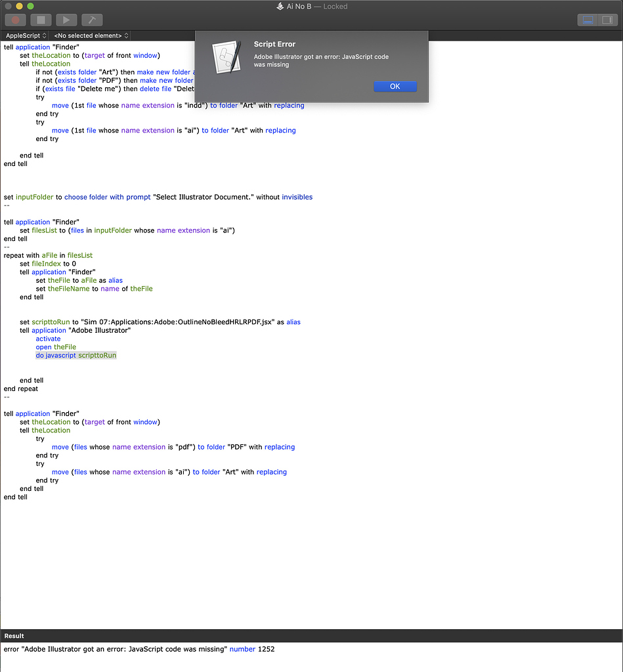The width and height of the screenshot is (623, 672).
Task: Compile the script with the hammer icon
Action: pos(92,20)
